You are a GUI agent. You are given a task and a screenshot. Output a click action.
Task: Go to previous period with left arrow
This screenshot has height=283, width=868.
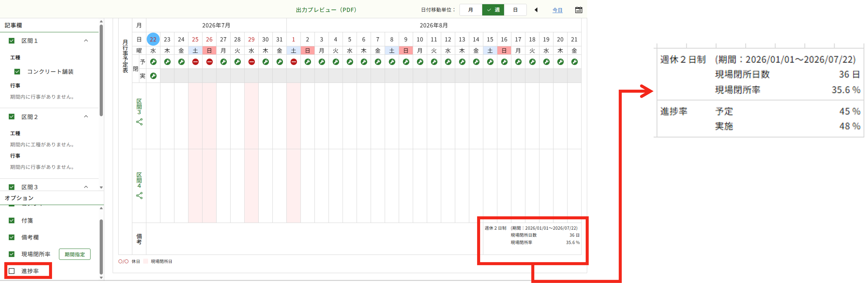(536, 10)
